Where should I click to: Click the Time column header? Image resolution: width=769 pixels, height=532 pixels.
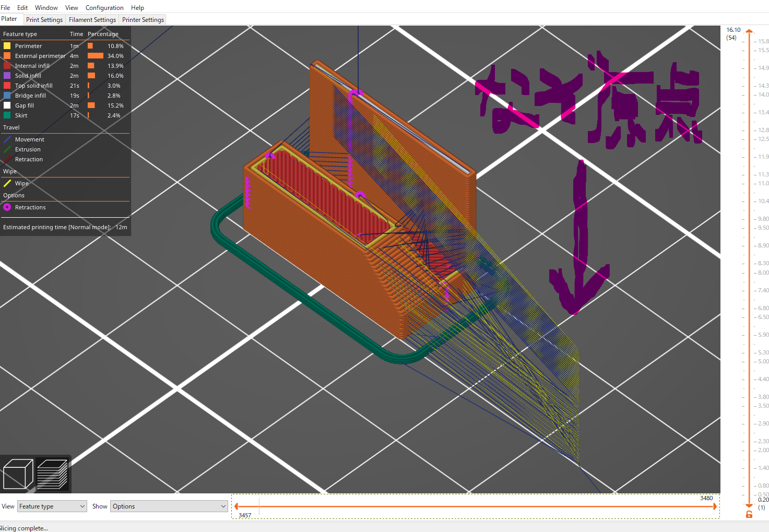[x=77, y=34]
